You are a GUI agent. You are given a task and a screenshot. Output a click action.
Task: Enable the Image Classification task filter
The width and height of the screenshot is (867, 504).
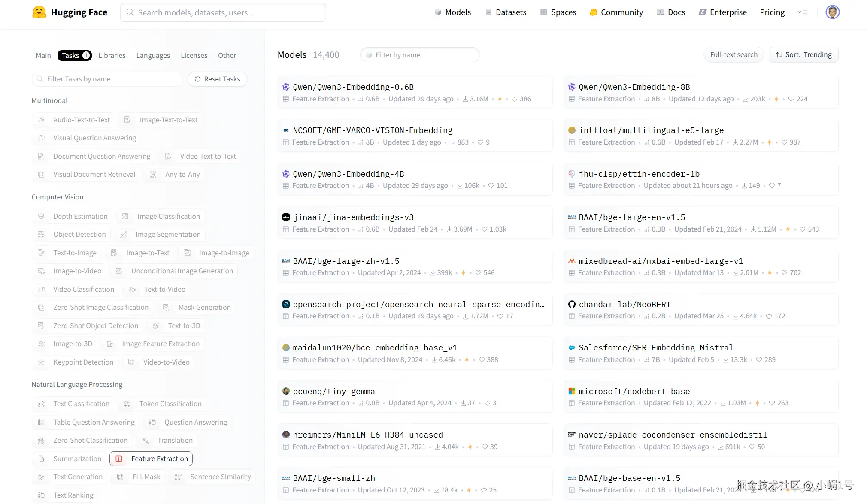pyautogui.click(x=161, y=216)
